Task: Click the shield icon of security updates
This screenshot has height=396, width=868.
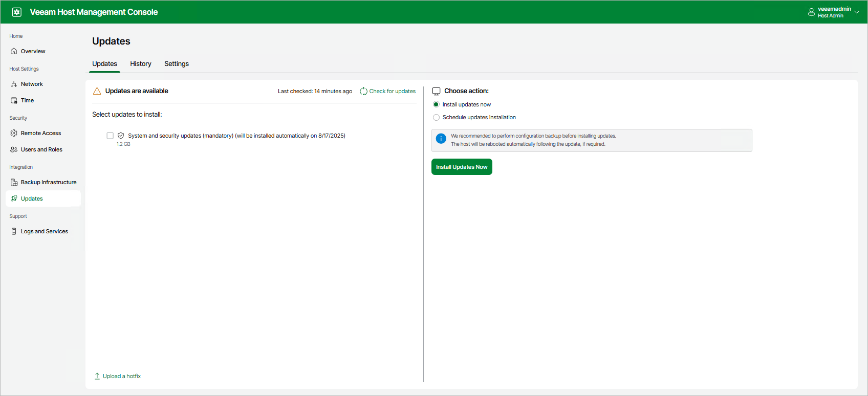Action: pos(121,136)
